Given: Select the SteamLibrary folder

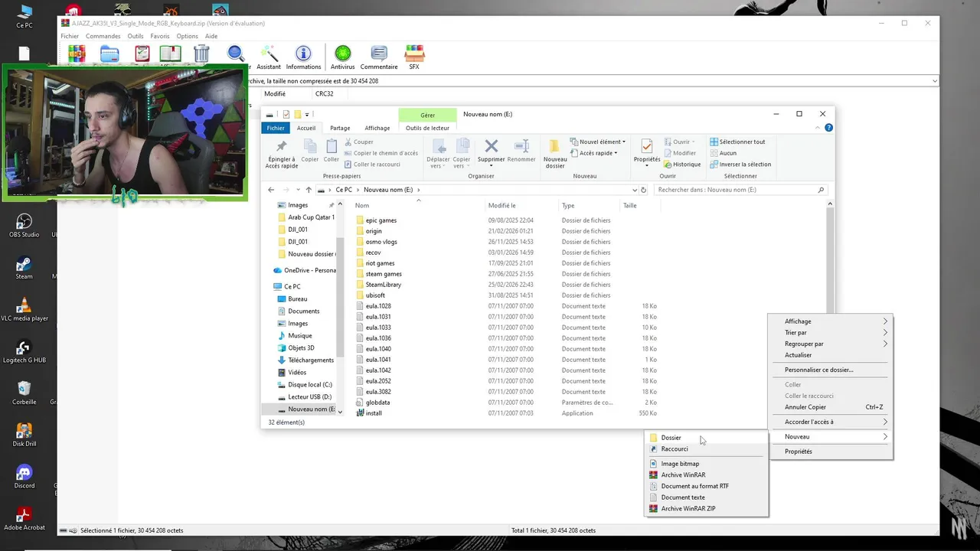Looking at the screenshot, I should pyautogui.click(x=384, y=285).
